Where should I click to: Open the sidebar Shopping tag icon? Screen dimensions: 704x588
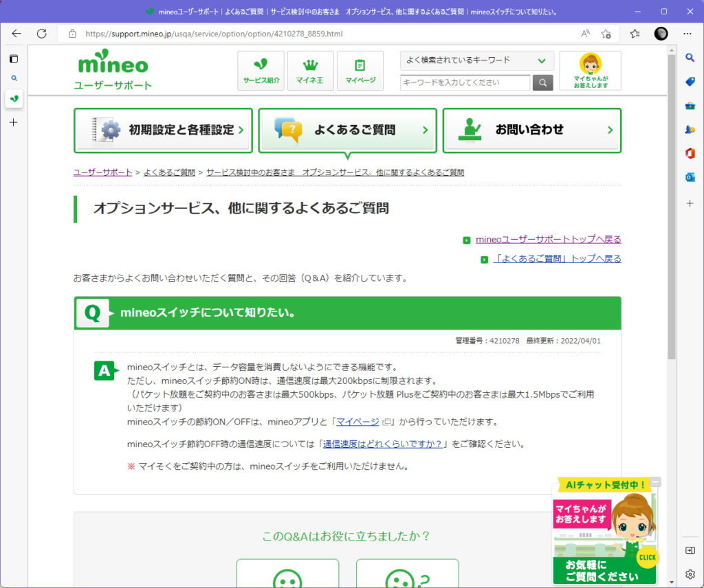point(690,81)
